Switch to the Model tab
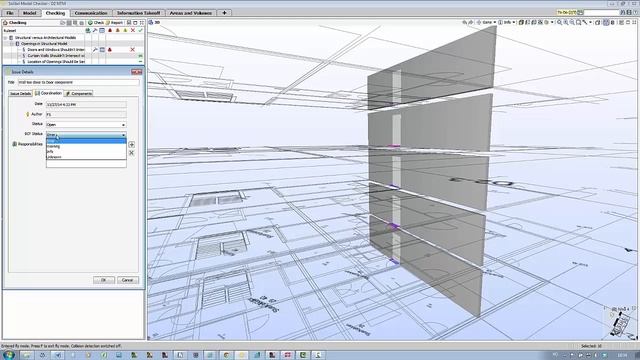 point(29,13)
